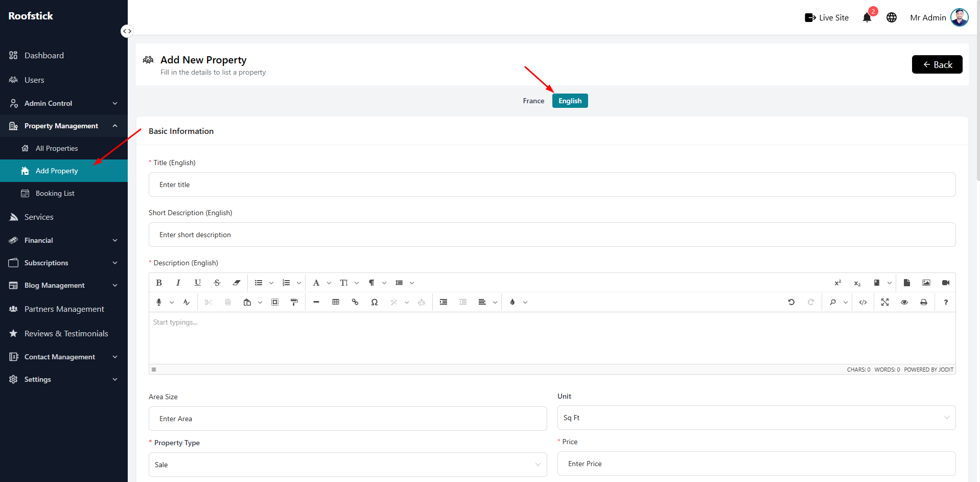This screenshot has height=482, width=980.
Task: Open Booking List in the sidebar
Action: click(x=64, y=193)
